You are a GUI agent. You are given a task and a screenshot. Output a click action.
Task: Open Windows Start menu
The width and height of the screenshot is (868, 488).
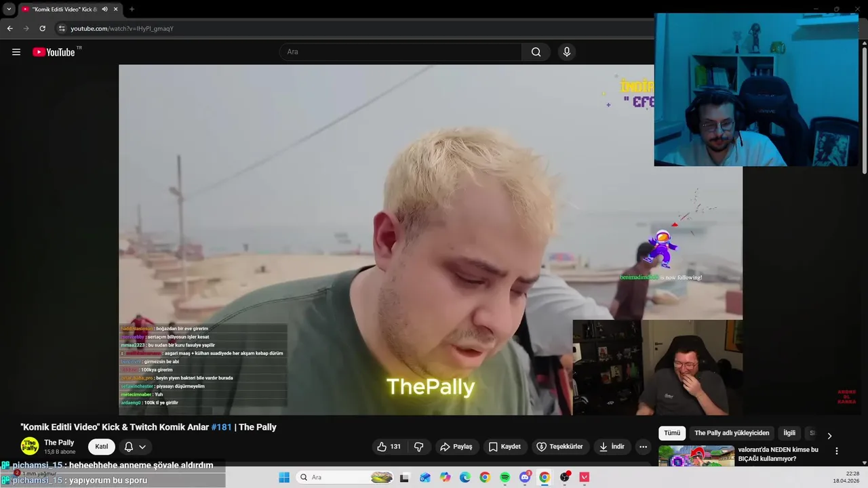click(284, 477)
